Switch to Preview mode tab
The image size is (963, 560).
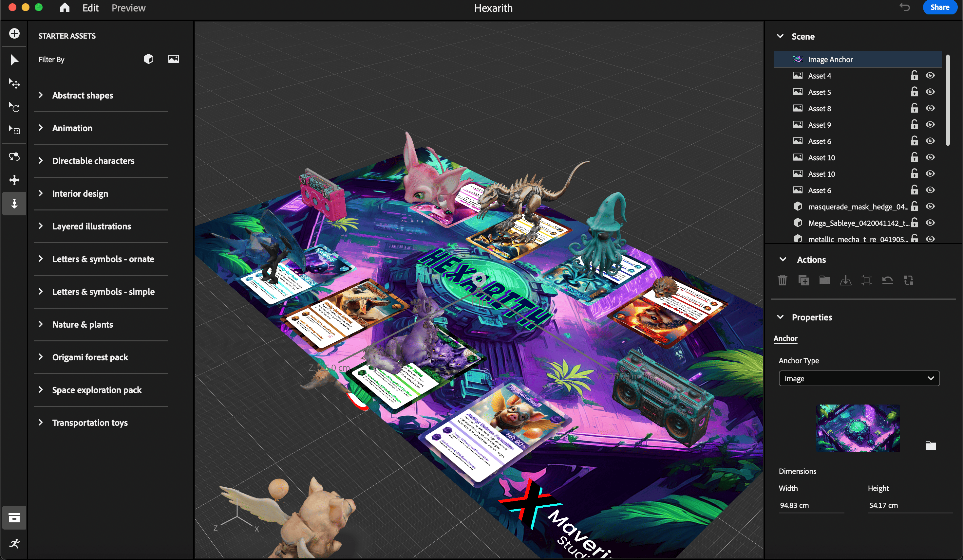[128, 8]
